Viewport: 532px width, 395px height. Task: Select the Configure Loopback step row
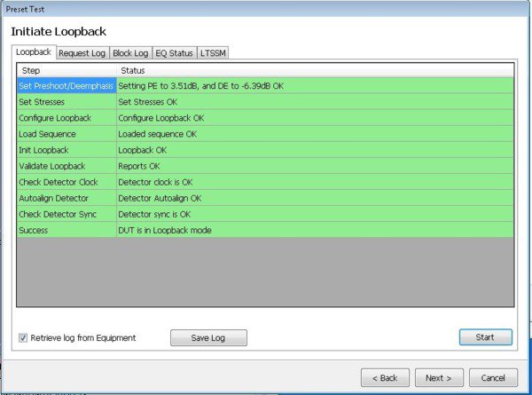pyautogui.click(x=66, y=118)
